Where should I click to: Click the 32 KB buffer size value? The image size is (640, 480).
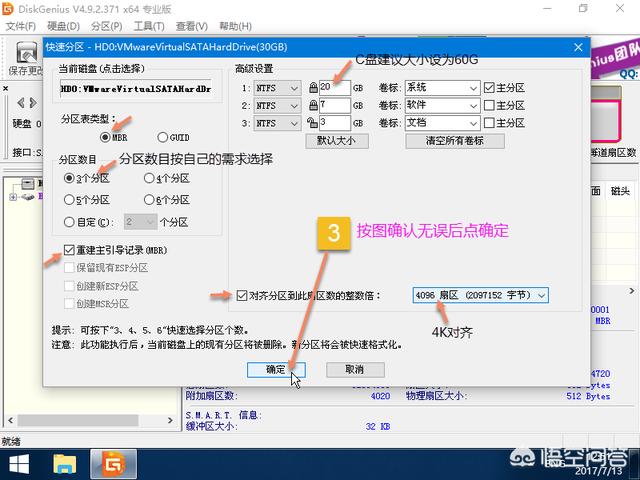click(378, 427)
